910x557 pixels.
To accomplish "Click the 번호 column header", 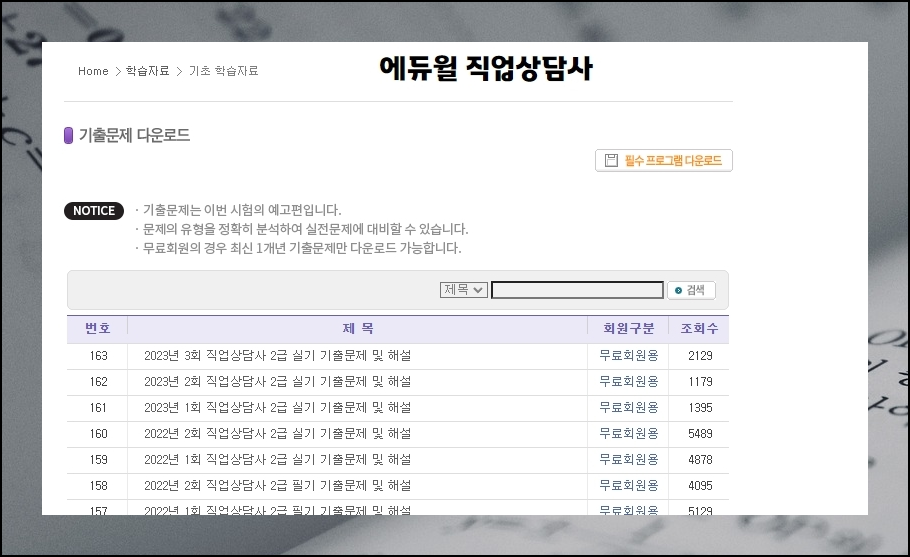I will coord(98,328).
